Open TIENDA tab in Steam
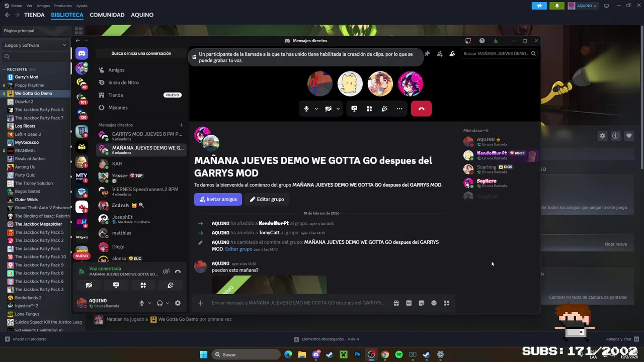This screenshot has height=362, width=644. tap(34, 15)
